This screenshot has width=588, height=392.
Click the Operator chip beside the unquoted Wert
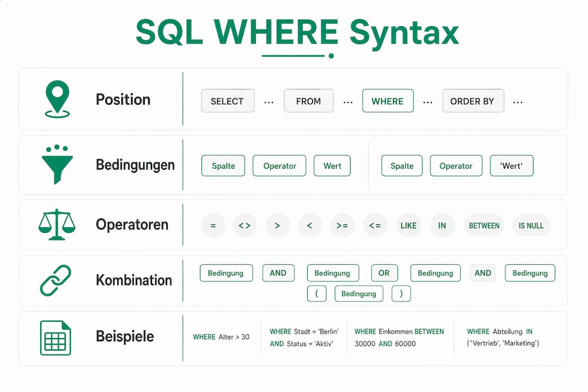coord(279,166)
